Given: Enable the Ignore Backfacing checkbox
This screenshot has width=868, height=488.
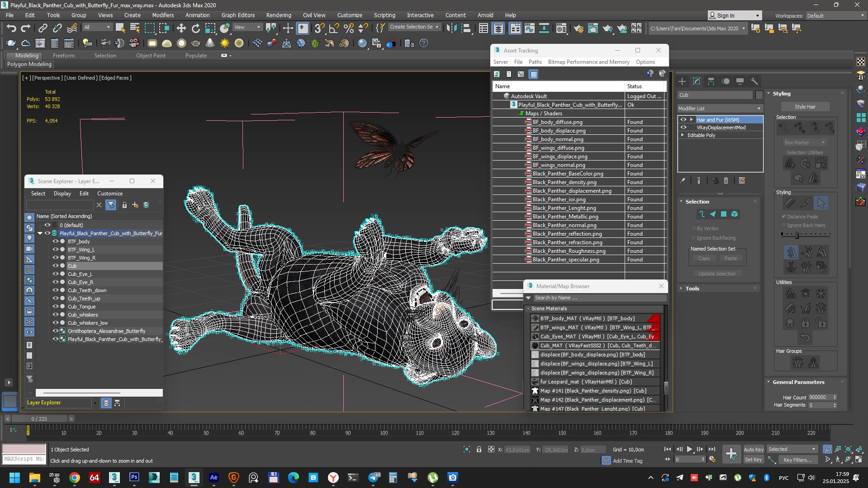Looking at the screenshot, I should [x=693, y=238].
